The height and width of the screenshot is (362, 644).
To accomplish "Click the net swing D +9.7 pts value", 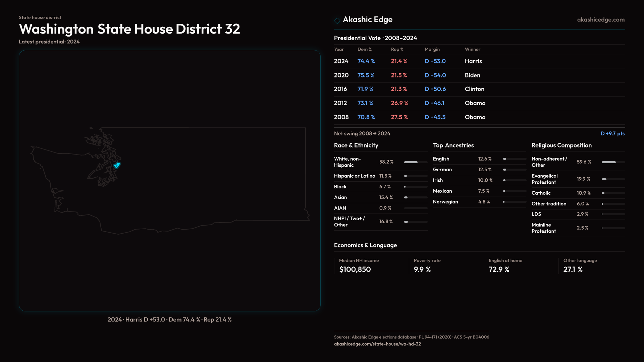I will (612, 133).
